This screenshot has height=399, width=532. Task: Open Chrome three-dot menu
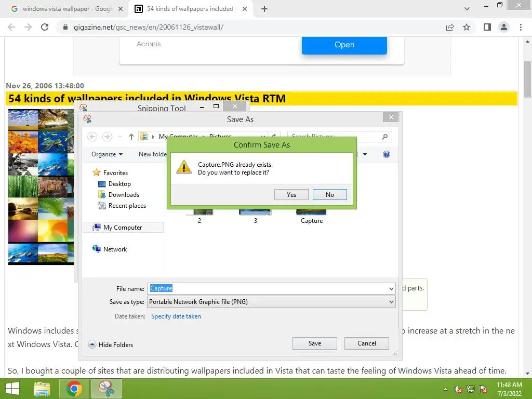[x=521, y=27]
